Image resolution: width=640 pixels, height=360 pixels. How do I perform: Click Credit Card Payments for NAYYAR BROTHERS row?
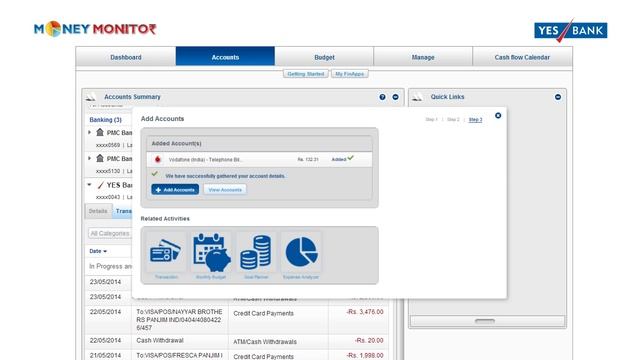click(x=263, y=313)
